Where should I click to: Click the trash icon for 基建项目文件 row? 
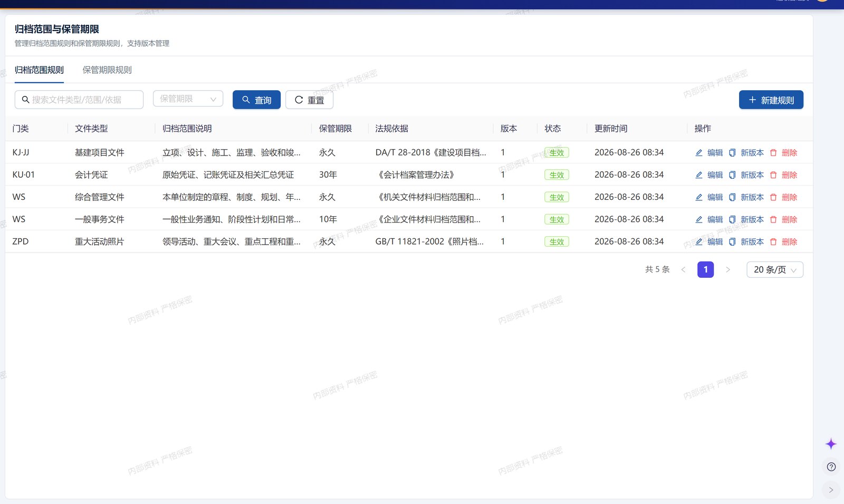coord(773,153)
